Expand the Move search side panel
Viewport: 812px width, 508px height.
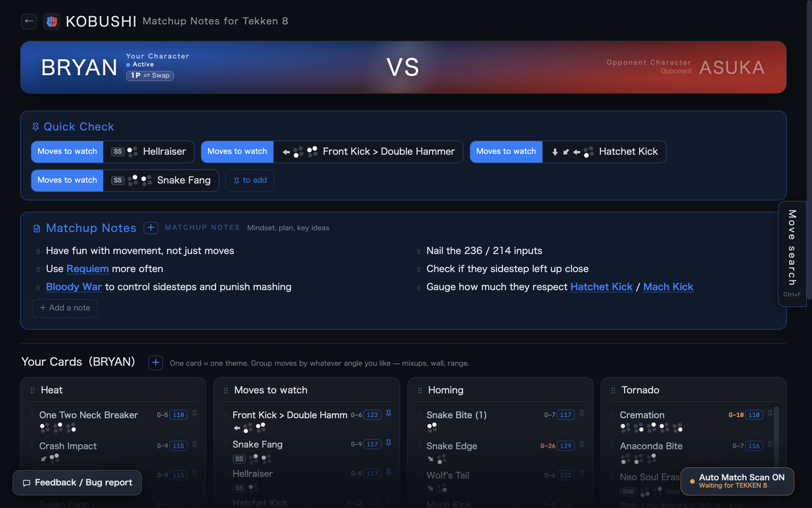tap(792, 253)
